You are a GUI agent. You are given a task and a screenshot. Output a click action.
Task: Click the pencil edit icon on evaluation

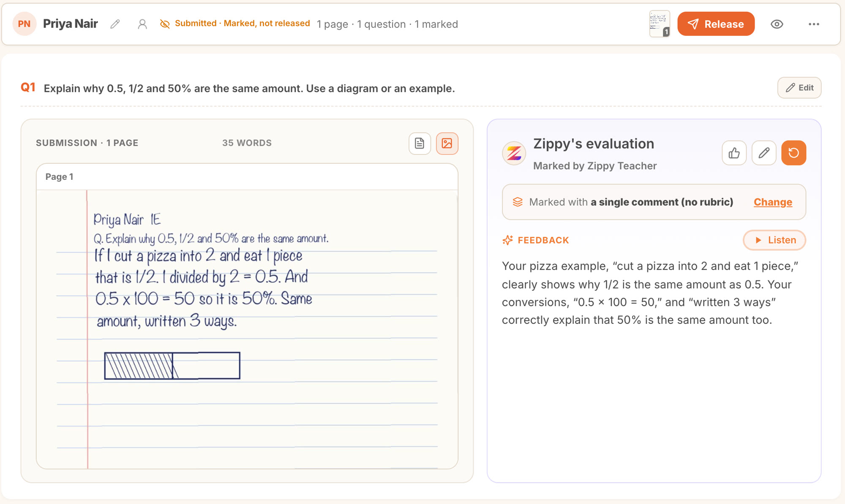(764, 153)
